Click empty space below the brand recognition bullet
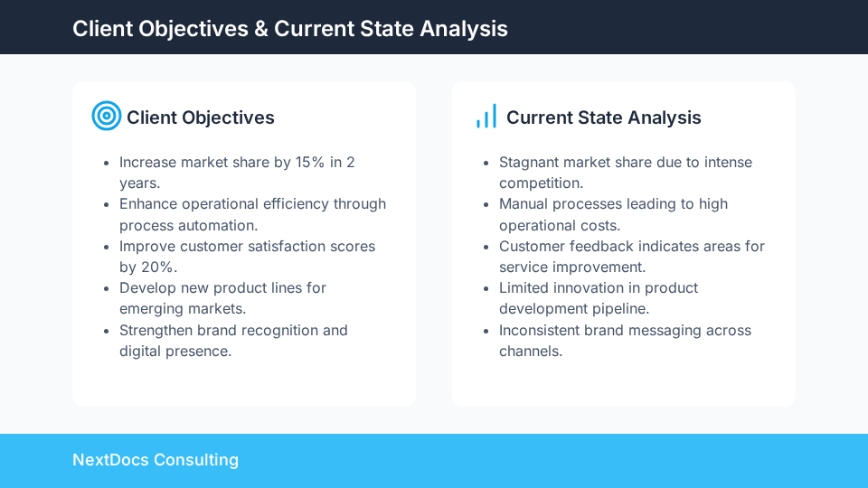The height and width of the screenshot is (488, 868). [244, 384]
